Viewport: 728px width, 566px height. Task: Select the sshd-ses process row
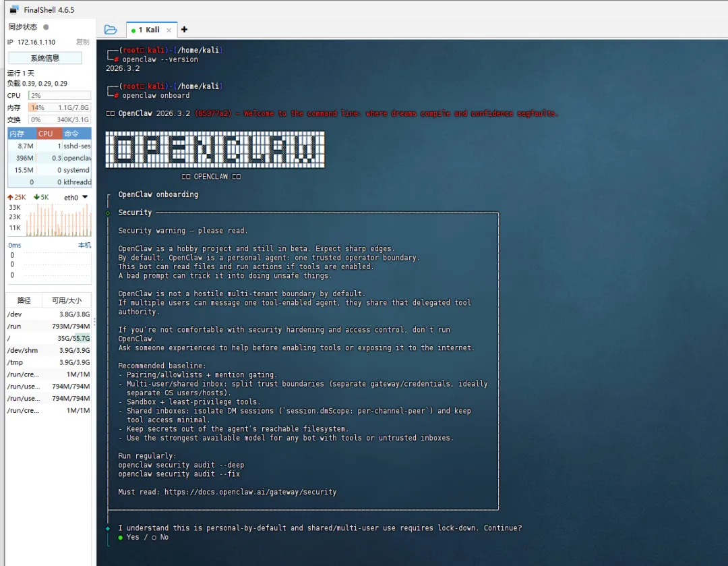pos(49,146)
